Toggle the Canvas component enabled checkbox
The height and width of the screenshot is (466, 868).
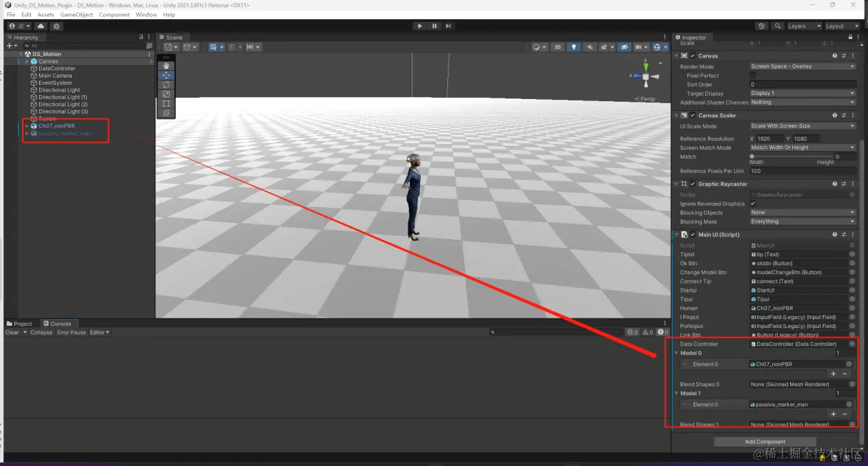point(692,56)
